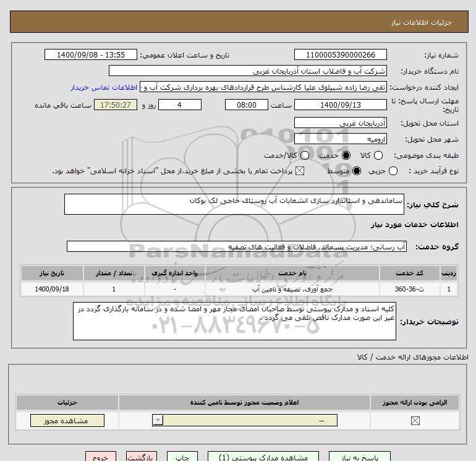Click the خروج exit button
This screenshot has height=461, width=476.
tap(101, 457)
